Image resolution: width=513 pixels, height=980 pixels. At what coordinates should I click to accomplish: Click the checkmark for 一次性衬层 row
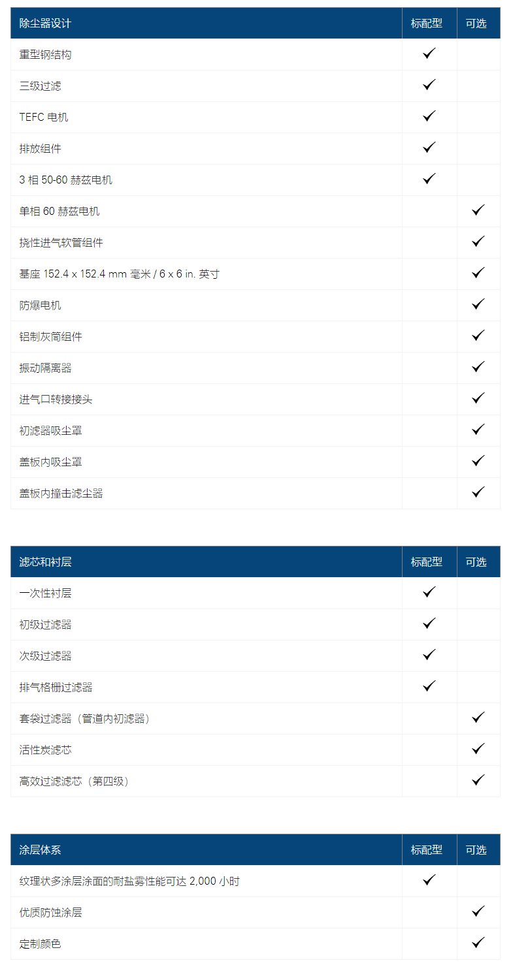pyautogui.click(x=429, y=592)
